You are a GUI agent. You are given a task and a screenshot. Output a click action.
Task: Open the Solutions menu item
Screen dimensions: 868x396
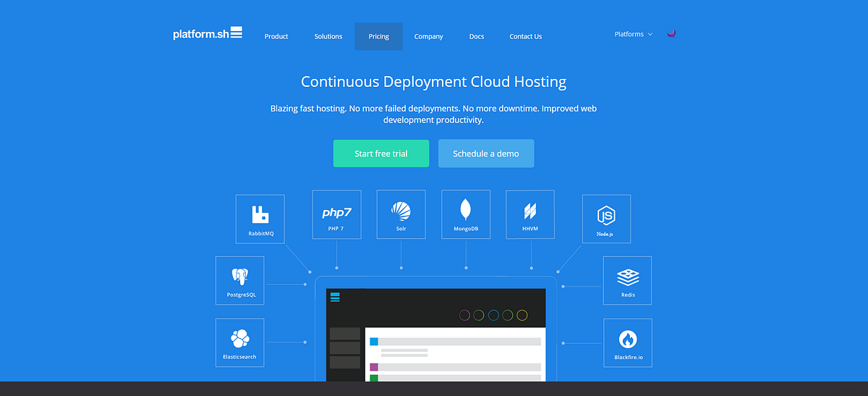tap(328, 37)
